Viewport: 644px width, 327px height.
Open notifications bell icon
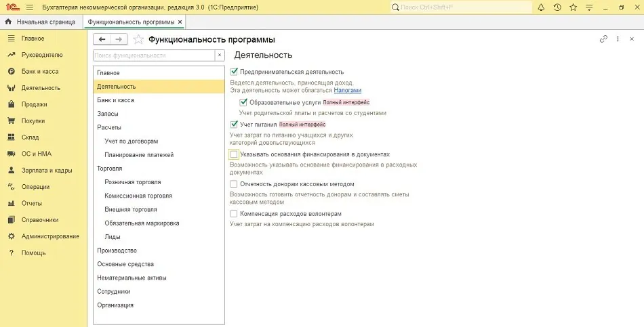tap(542, 7)
